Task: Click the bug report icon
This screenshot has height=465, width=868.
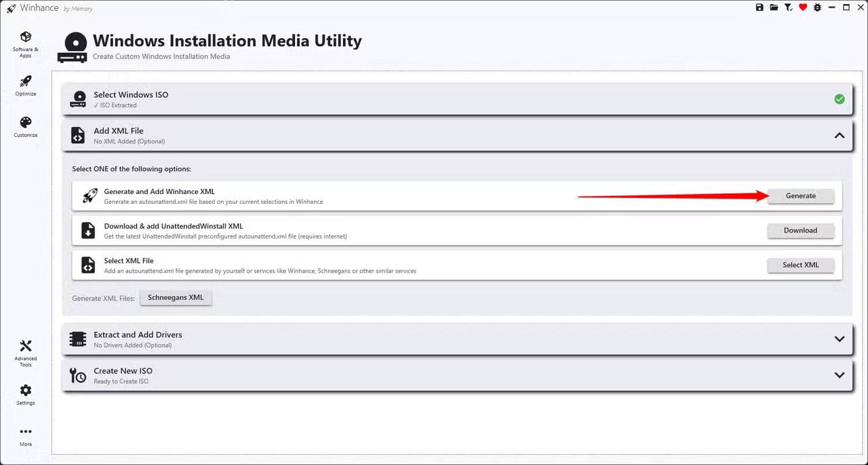Action: tap(818, 8)
